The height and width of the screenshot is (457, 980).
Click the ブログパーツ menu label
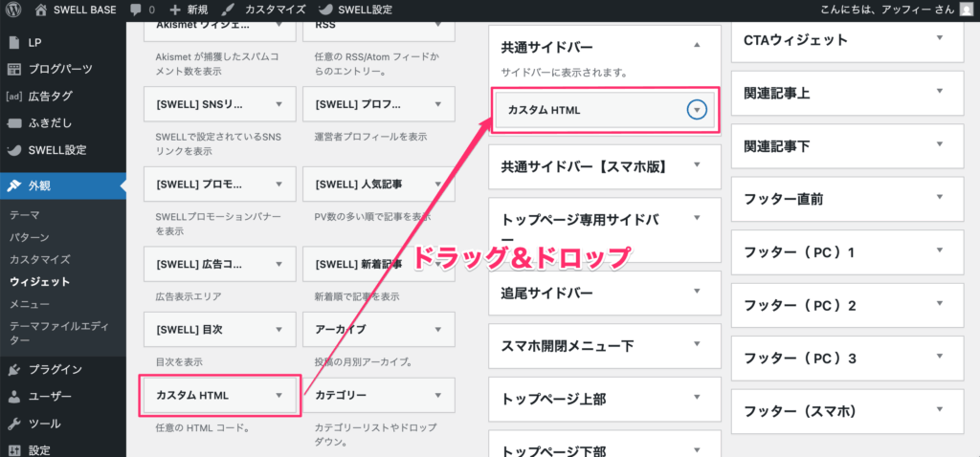pos(60,69)
